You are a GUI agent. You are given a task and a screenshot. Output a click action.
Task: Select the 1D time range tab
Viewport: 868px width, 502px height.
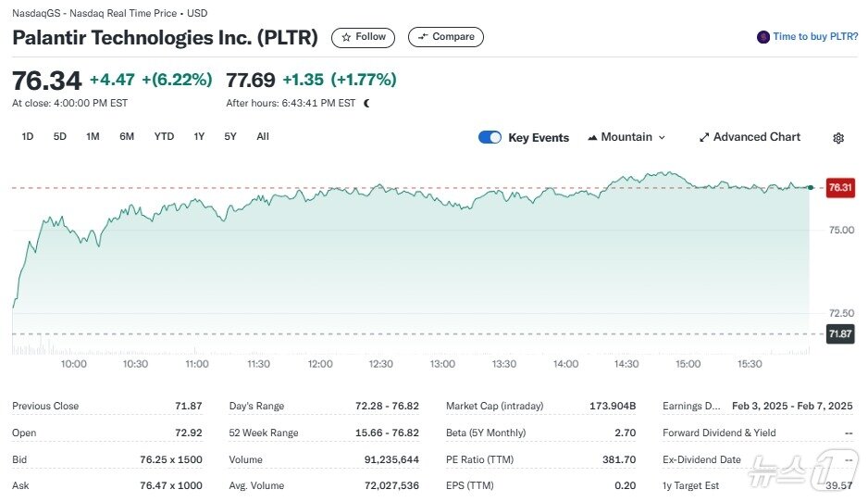(x=28, y=137)
